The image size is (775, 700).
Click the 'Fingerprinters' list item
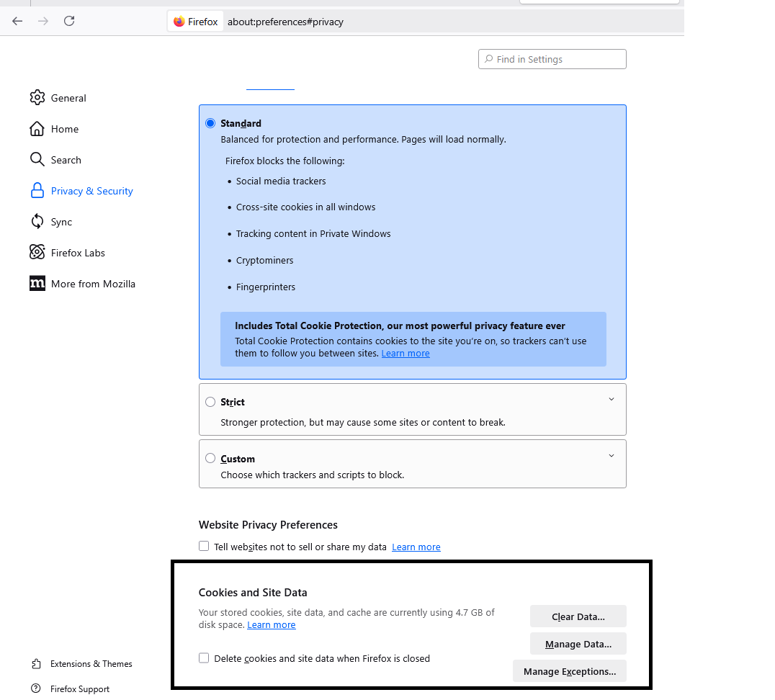pos(266,287)
